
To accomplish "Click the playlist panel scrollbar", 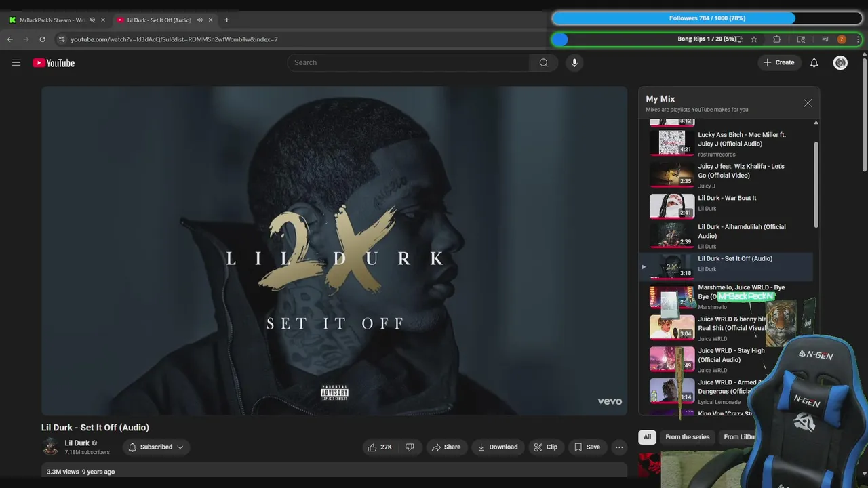I will (x=816, y=184).
